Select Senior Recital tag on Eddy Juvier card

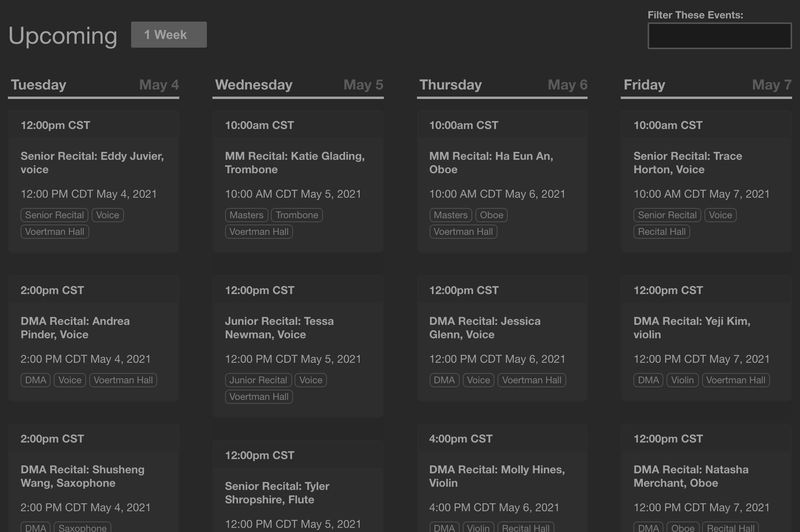55,215
